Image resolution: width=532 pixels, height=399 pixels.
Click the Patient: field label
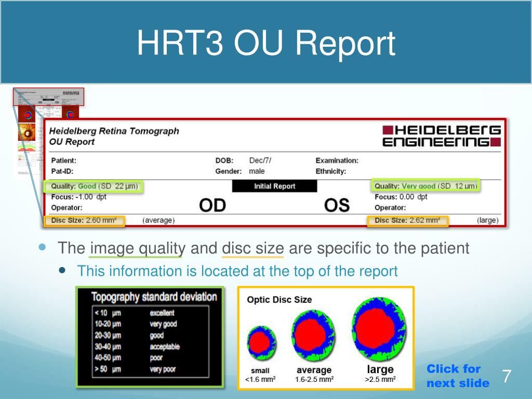coord(63,161)
